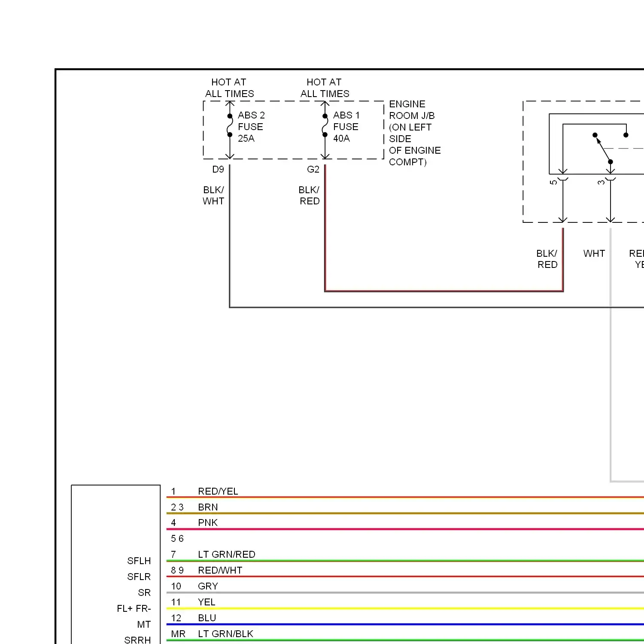Click the WHT wire label near pin 3
644x644 pixels.
[594, 253]
